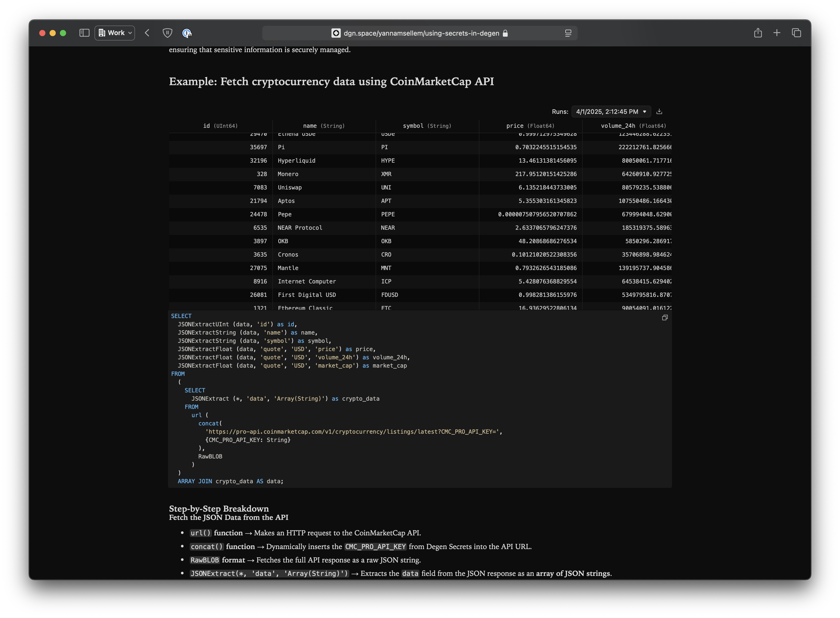840x618 pixels.
Task: Select the First Digital USD cell
Action: pos(324,295)
